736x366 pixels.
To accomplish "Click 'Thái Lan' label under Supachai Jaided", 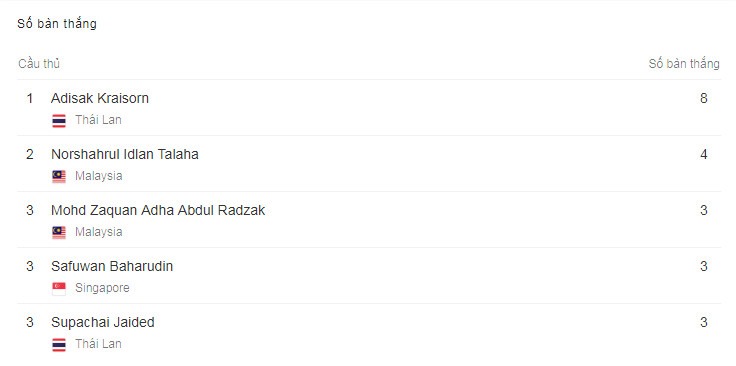I will point(99,344).
